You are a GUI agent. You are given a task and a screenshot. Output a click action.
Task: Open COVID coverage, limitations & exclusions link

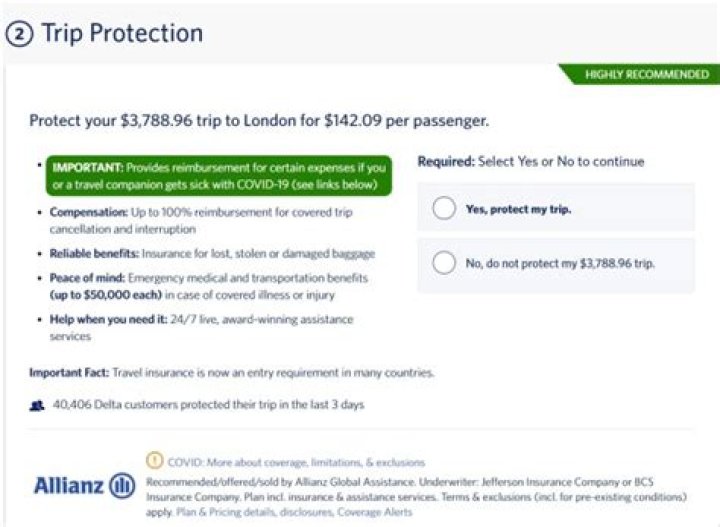pos(296,463)
